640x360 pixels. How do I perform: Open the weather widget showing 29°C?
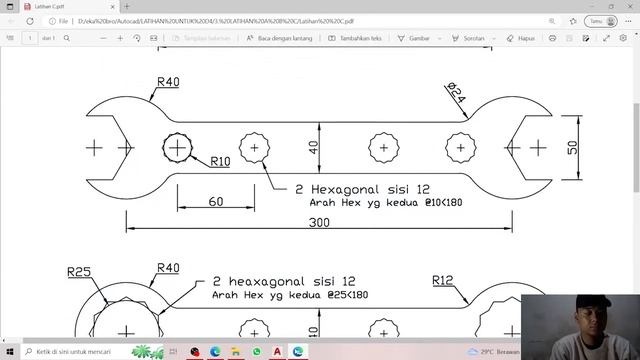pos(494,351)
